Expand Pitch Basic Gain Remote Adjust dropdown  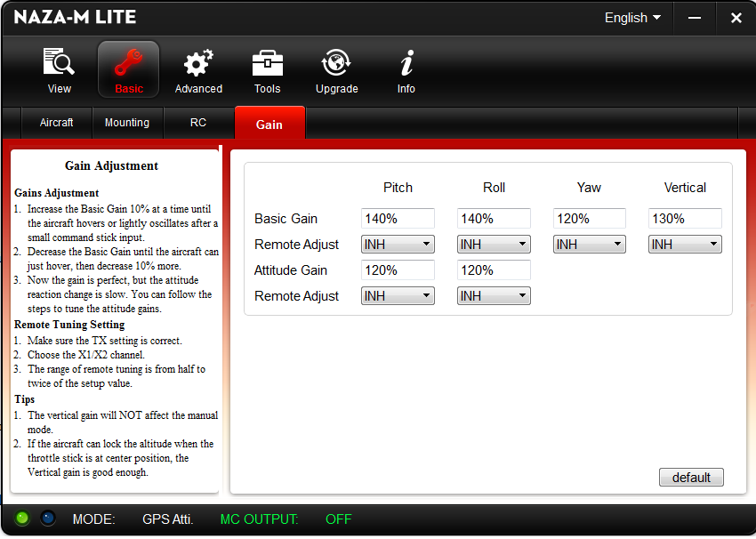(x=398, y=245)
